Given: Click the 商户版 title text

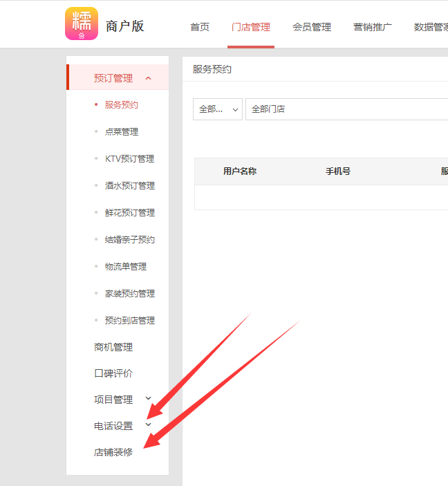Looking at the screenshot, I should click(x=125, y=26).
